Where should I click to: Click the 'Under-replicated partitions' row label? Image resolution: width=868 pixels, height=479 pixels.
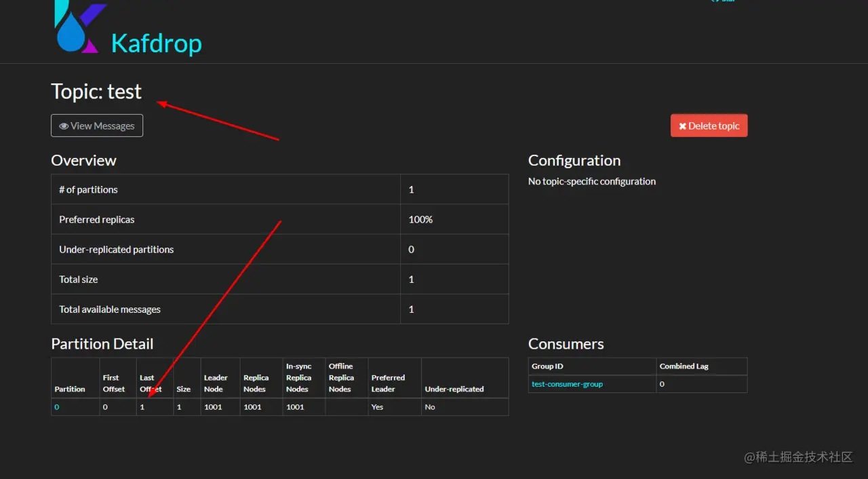tap(117, 250)
